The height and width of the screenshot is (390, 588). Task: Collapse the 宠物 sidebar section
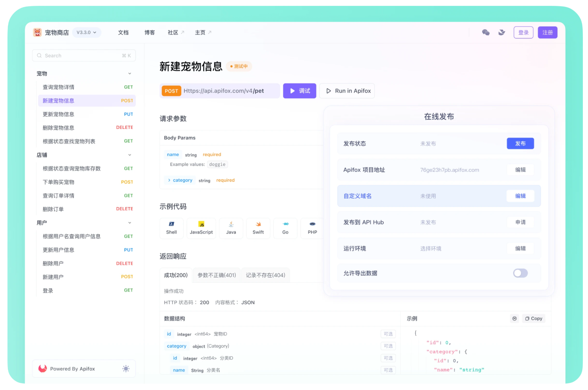pos(130,73)
